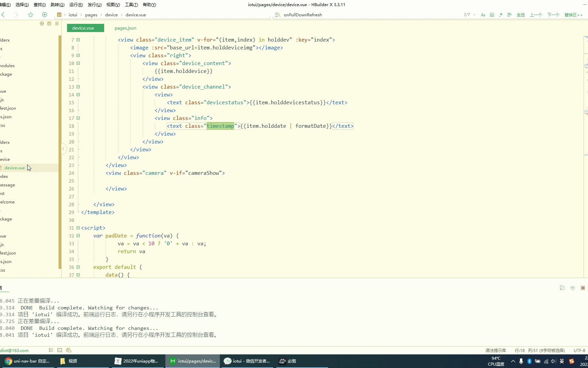Collapse the code fold at line 7

pos(78,40)
